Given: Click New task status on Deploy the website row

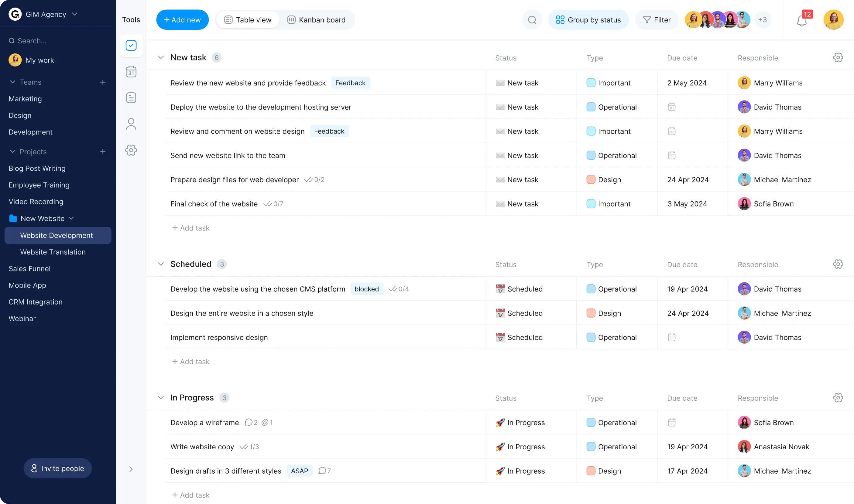Looking at the screenshot, I should 517,107.
